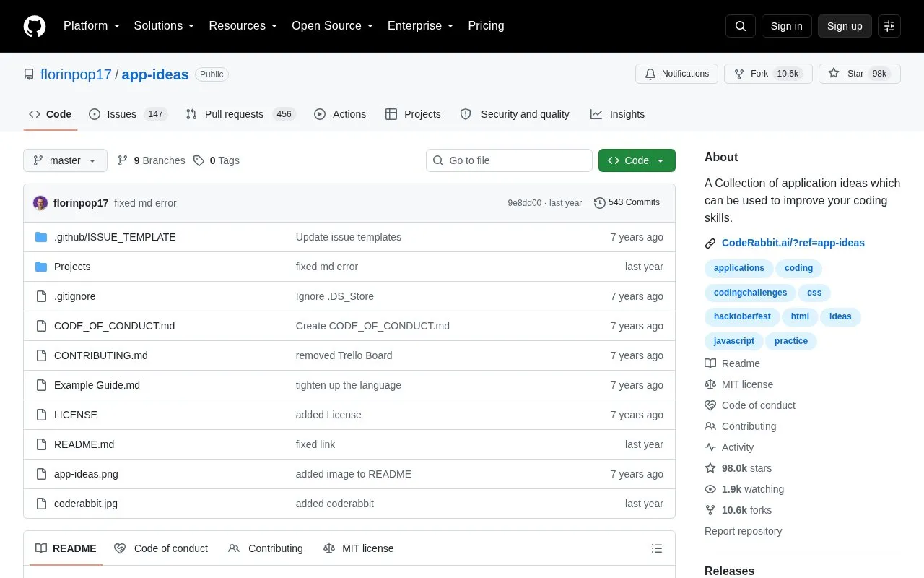Viewport: 924px width, 578px height.
Task: Click the hacktoberfest topic tag
Action: 742,316
